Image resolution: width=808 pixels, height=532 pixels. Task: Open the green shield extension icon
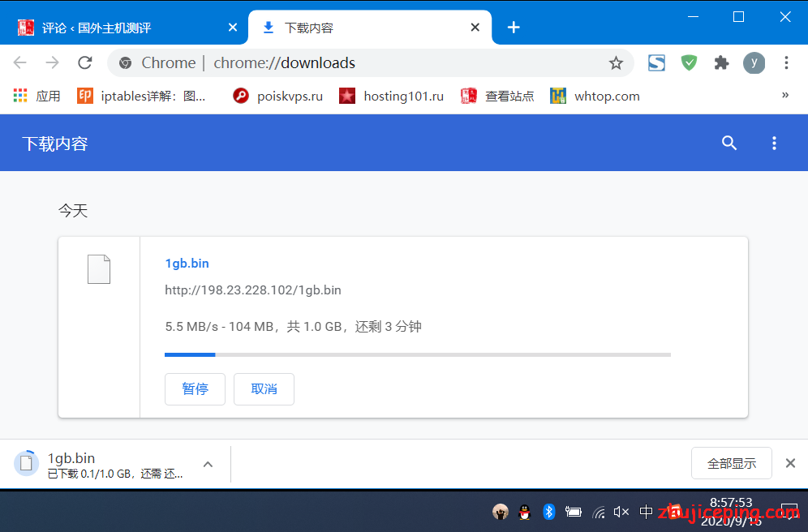pos(689,62)
